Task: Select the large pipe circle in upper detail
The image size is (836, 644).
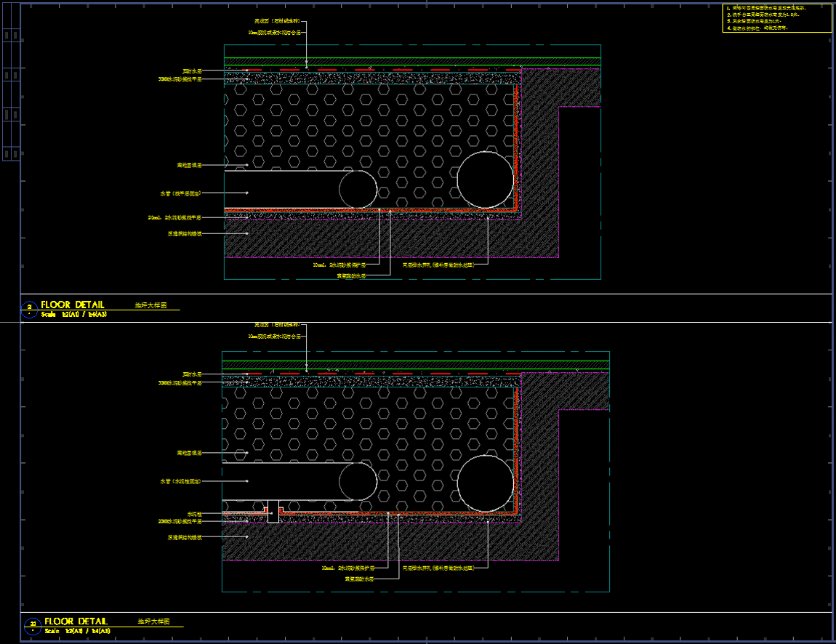Action: [x=485, y=179]
